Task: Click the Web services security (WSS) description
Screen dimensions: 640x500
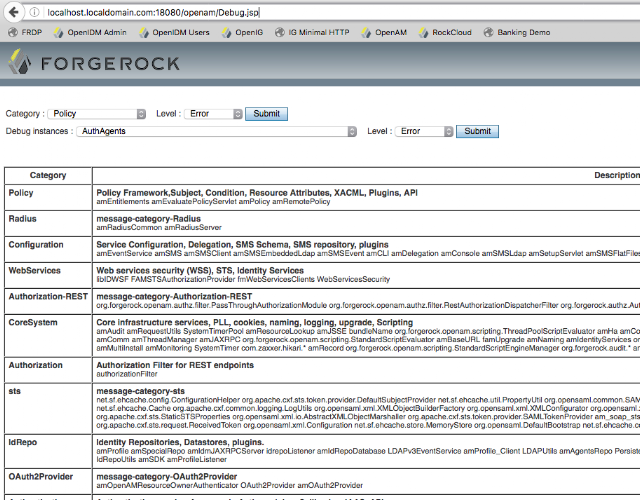Action: point(200,271)
